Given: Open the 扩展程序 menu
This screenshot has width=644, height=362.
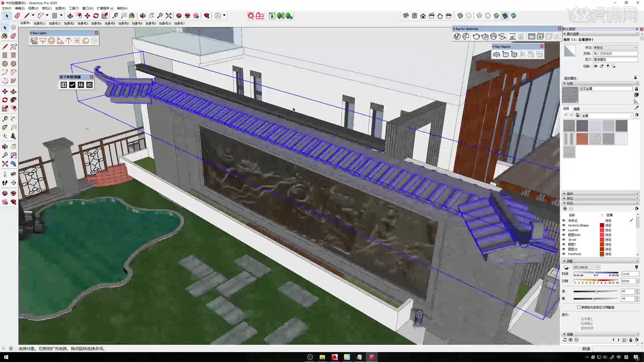Looking at the screenshot, I should pyautogui.click(x=105, y=8).
